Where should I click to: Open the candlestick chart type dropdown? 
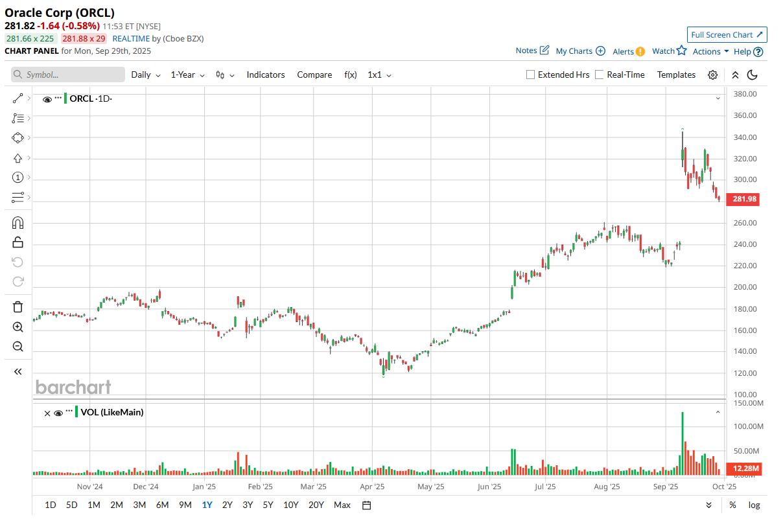(225, 75)
